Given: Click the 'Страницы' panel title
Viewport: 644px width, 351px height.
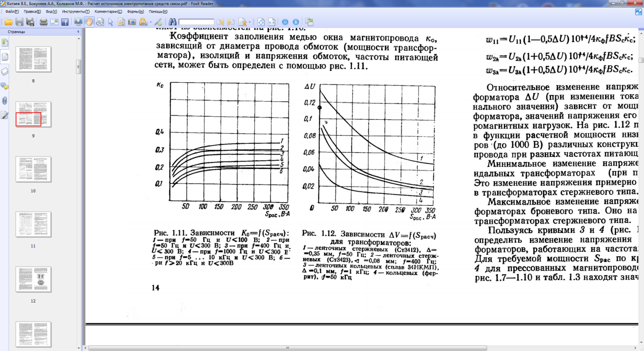Looking at the screenshot, I should 16,32.
